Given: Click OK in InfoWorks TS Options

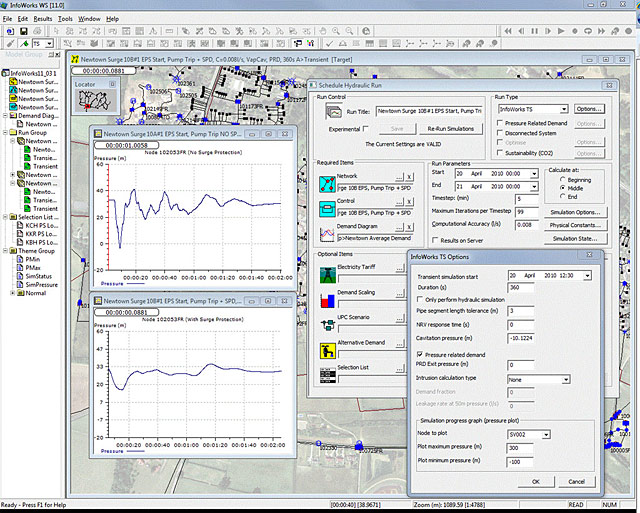Looking at the screenshot, I should click(536, 482).
